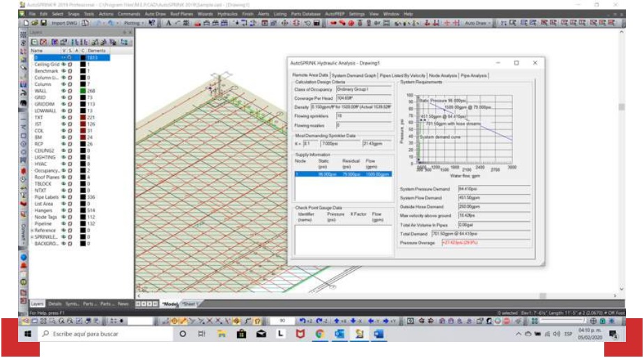Click the Windows Start button
644x358 pixels.
(x=29, y=334)
